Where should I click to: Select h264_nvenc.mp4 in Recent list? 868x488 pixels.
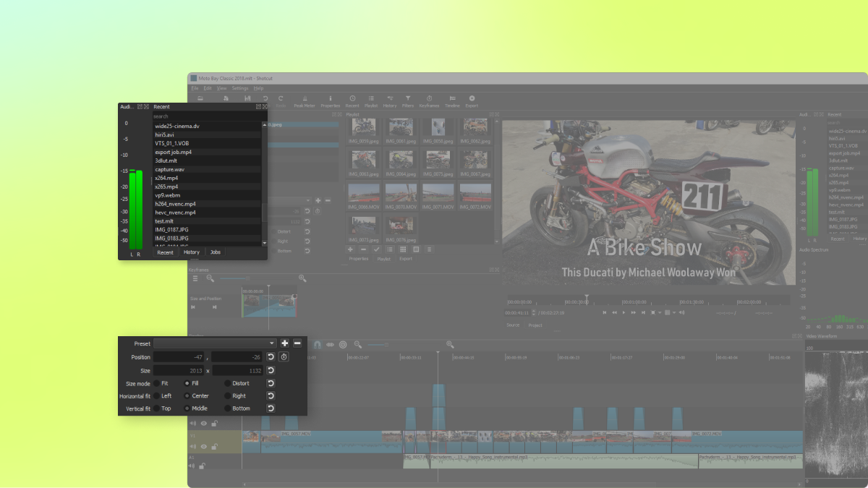pyautogui.click(x=207, y=204)
